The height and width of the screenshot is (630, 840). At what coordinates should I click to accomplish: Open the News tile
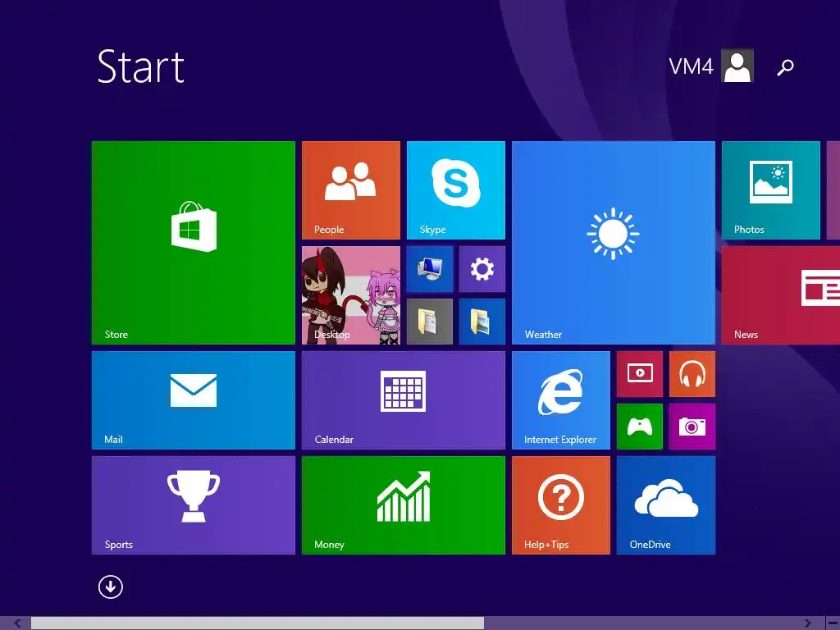[x=781, y=295]
